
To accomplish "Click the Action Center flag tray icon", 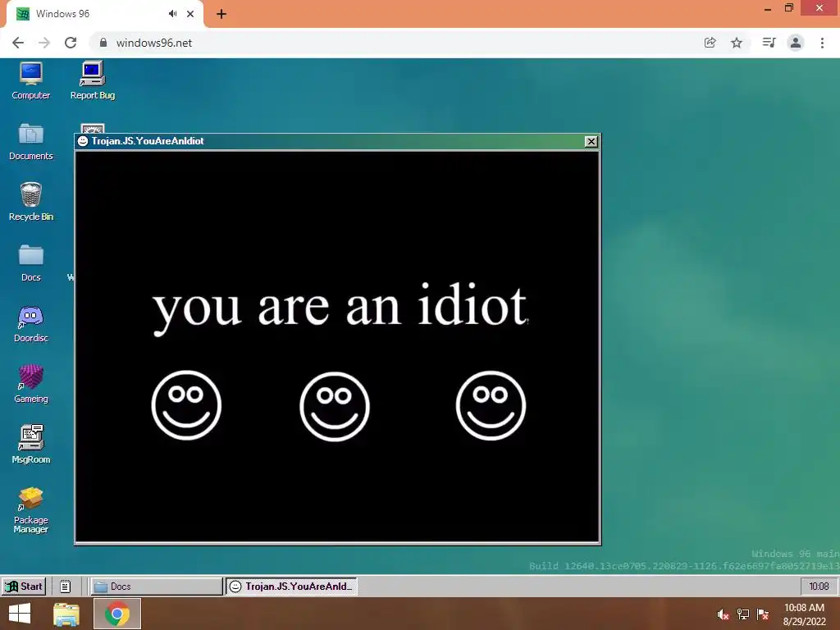I will (x=763, y=614).
